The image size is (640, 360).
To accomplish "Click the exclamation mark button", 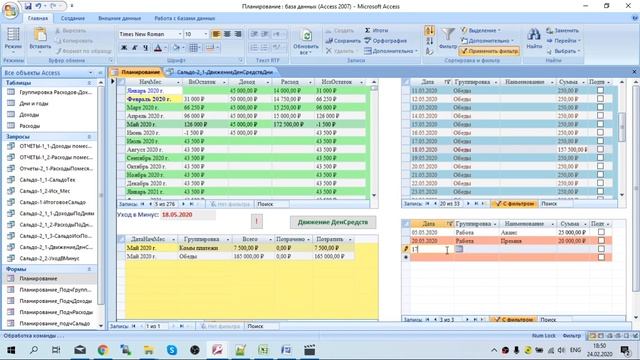I will [x=256, y=221].
